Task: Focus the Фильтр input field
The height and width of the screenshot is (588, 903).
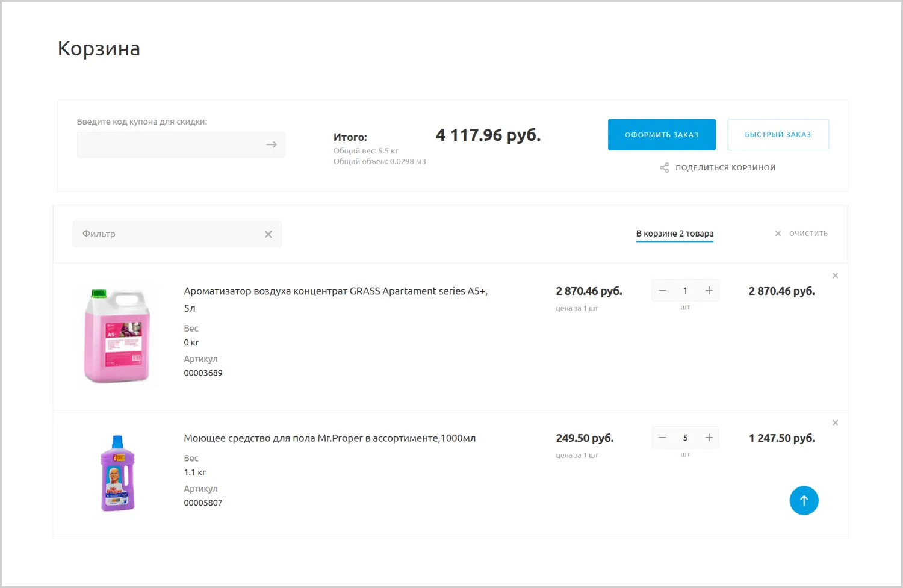Action: (177, 234)
